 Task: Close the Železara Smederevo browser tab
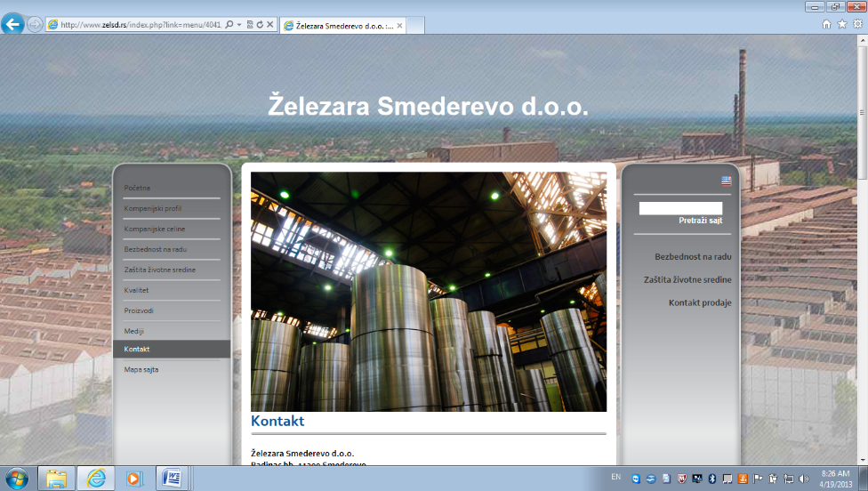tap(400, 26)
